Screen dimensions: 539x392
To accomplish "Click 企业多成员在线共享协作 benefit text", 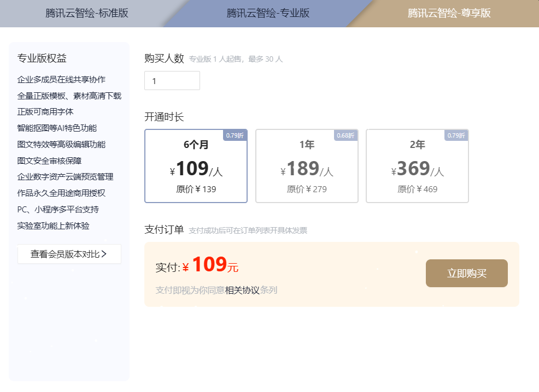I will click(61, 79).
